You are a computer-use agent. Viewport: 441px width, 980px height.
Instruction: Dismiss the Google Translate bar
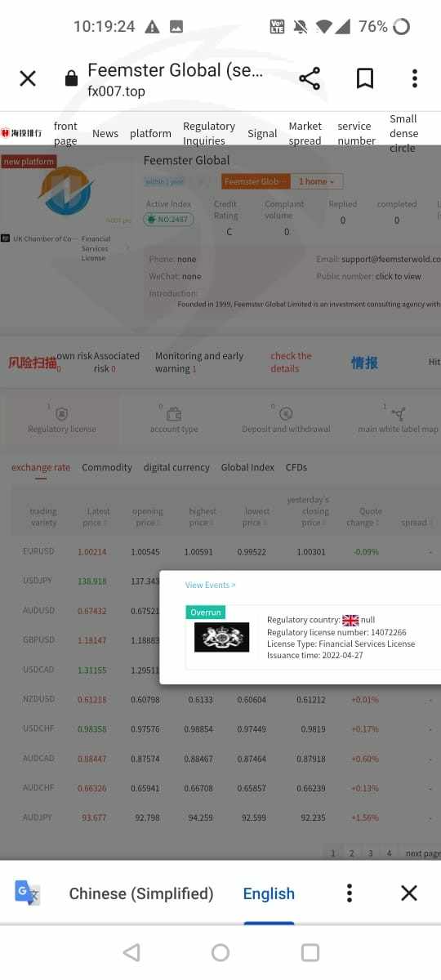tap(409, 893)
